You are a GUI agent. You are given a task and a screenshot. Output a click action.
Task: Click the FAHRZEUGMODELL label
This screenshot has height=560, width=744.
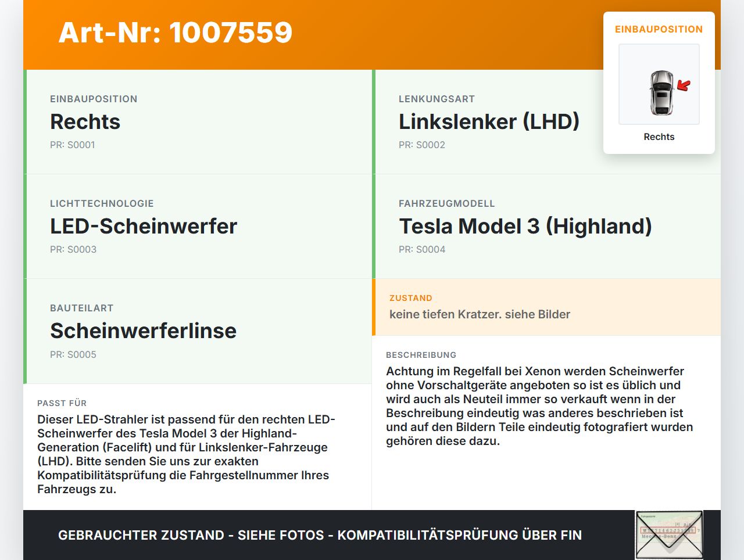tap(447, 203)
